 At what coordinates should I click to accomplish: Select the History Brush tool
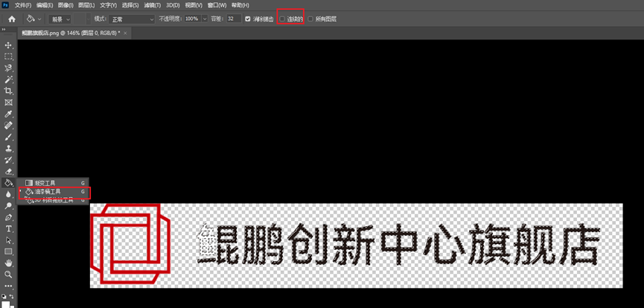[x=8, y=160]
